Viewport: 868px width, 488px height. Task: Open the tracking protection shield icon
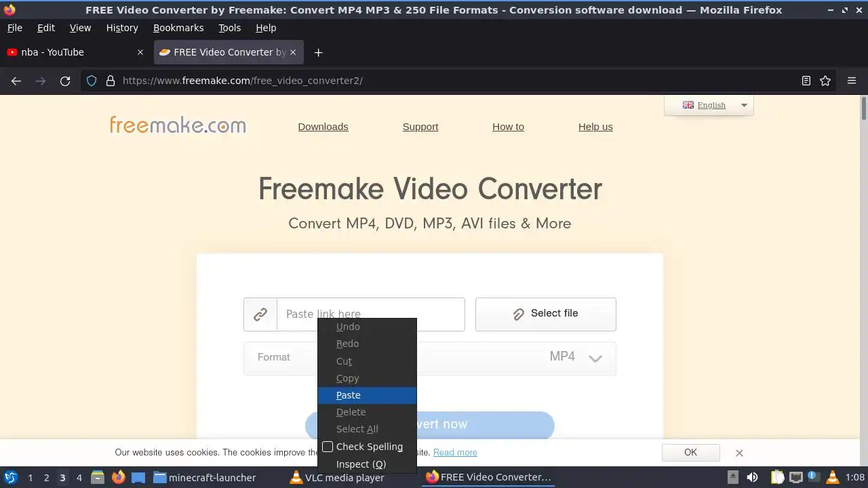tap(92, 81)
